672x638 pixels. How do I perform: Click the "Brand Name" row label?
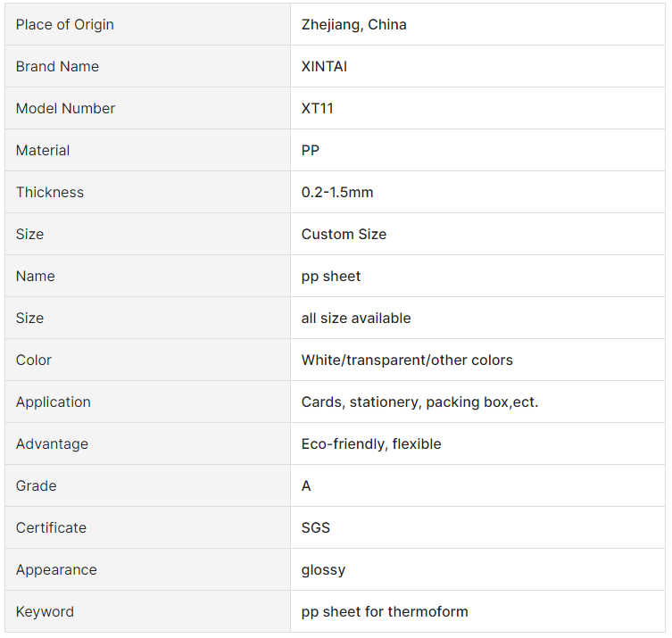click(57, 67)
